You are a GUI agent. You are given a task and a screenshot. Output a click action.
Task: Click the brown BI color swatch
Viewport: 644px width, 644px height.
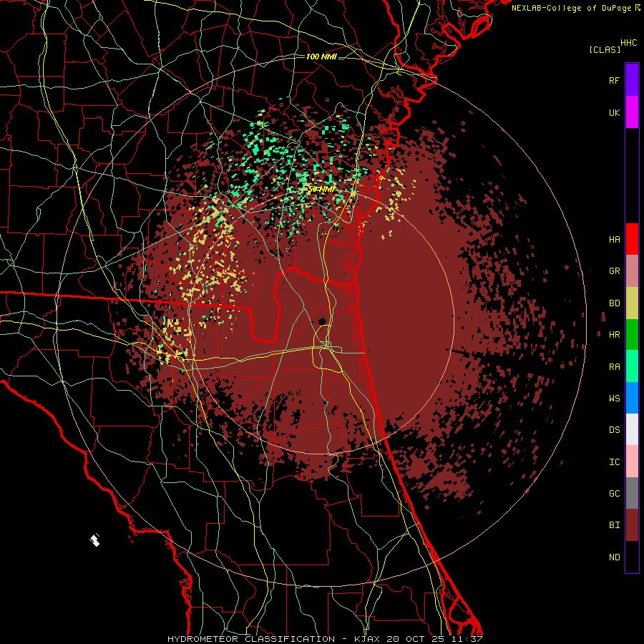pyautogui.click(x=632, y=525)
